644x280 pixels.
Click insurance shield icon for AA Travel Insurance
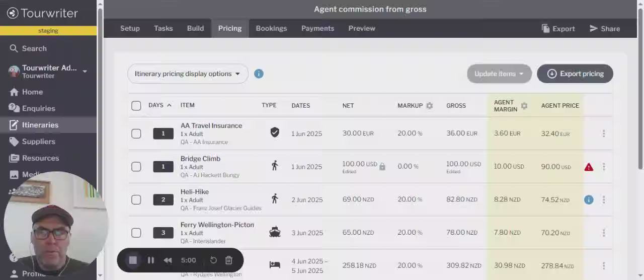275,132
